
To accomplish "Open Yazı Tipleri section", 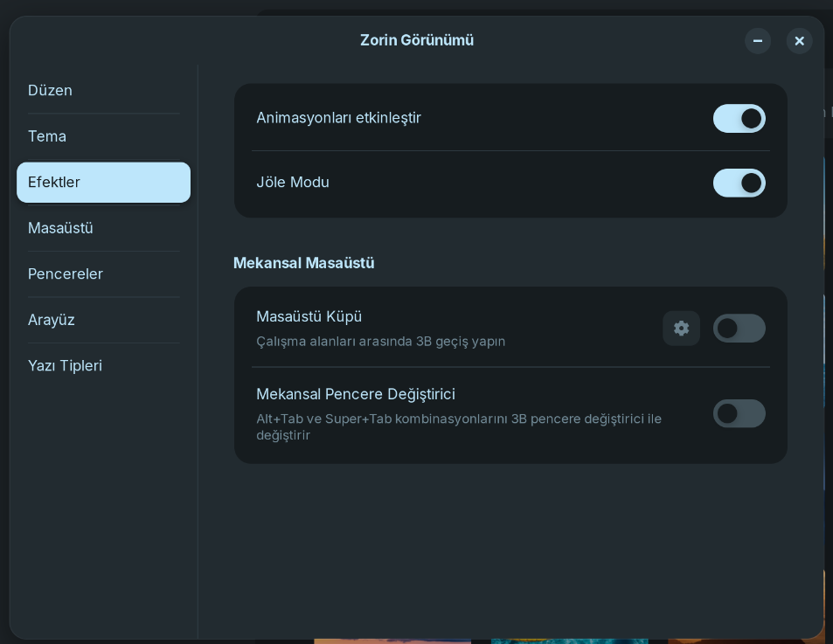I will pyautogui.click(x=104, y=366).
